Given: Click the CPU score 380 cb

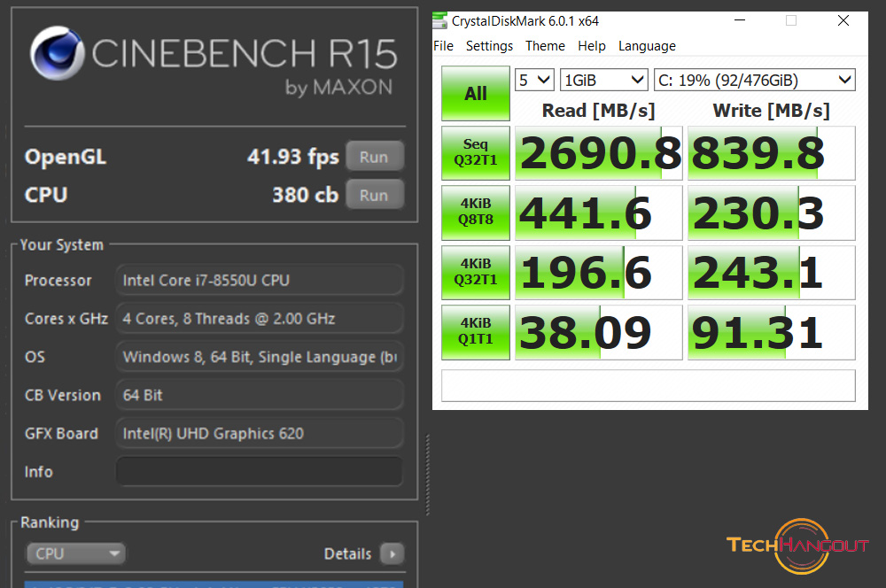Looking at the screenshot, I should pyautogui.click(x=305, y=195).
